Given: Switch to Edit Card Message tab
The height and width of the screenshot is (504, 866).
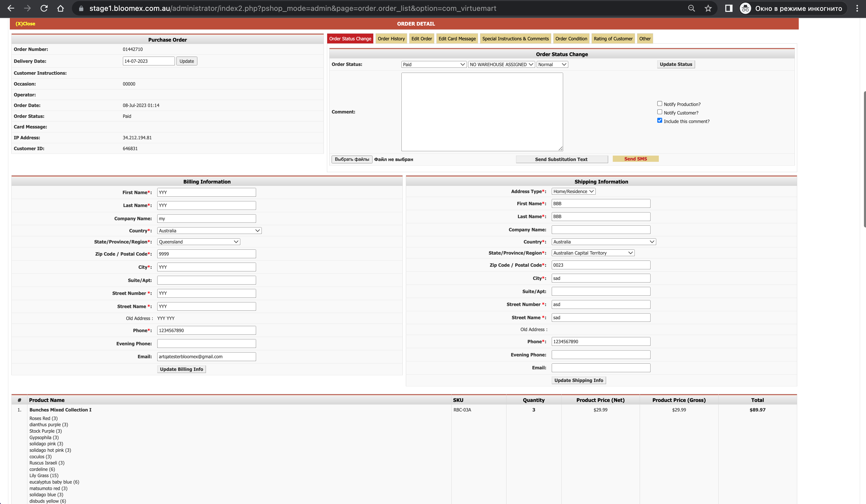Looking at the screenshot, I should 457,39.
